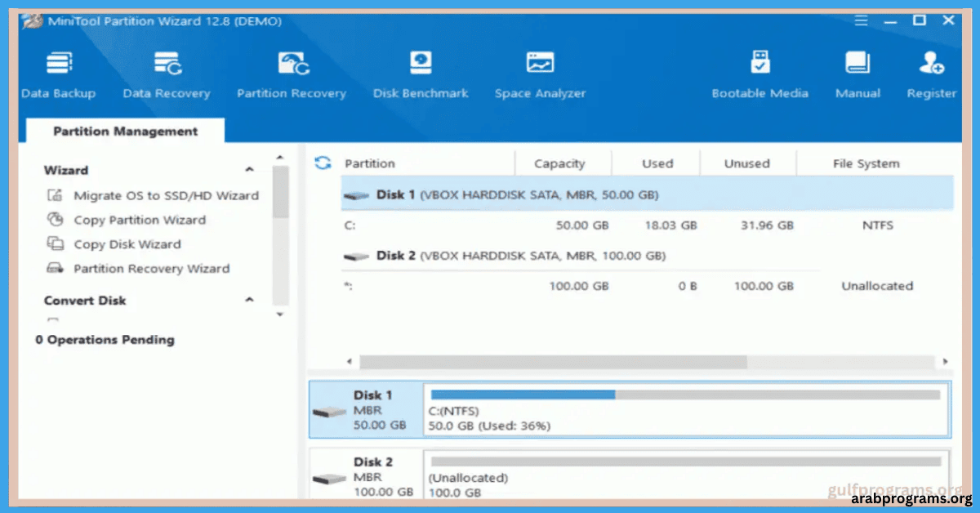
Task: Open the Data Backup tool
Action: click(59, 75)
